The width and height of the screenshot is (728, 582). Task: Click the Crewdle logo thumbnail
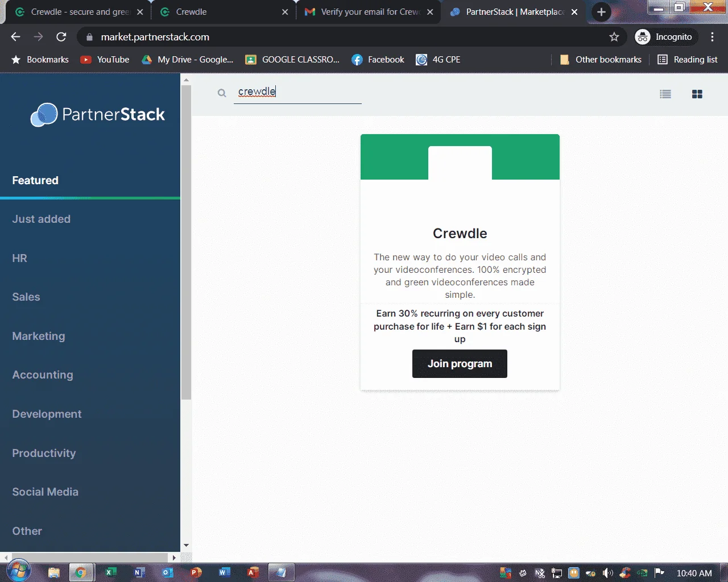[x=460, y=178]
